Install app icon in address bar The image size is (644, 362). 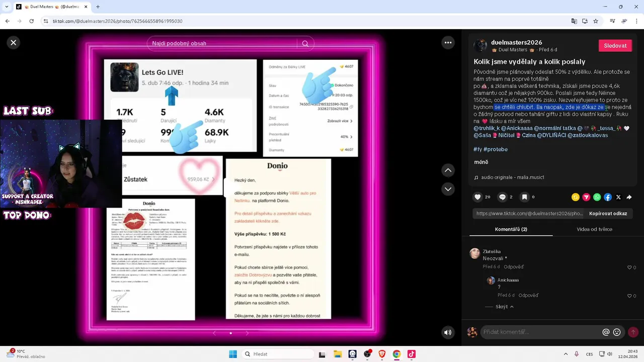click(585, 21)
